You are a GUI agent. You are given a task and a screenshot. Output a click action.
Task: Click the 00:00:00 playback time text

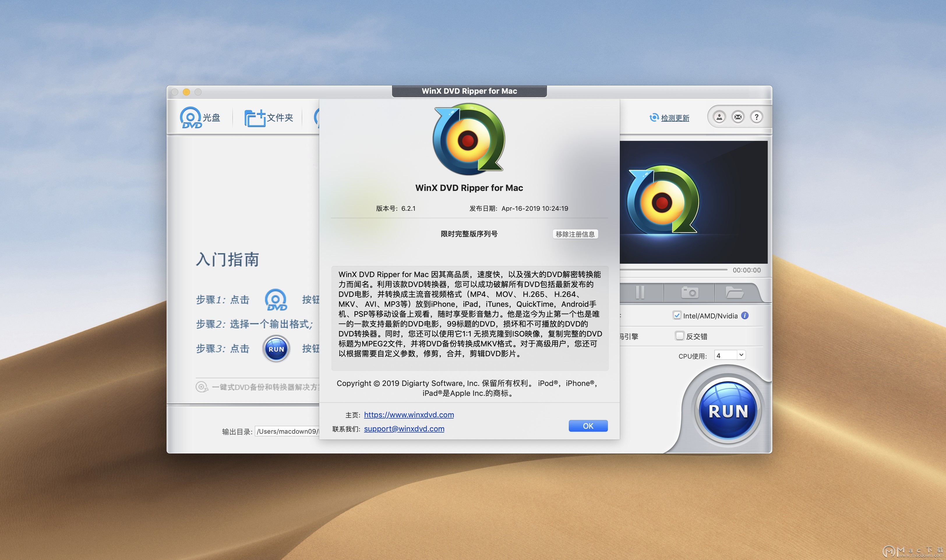click(746, 270)
